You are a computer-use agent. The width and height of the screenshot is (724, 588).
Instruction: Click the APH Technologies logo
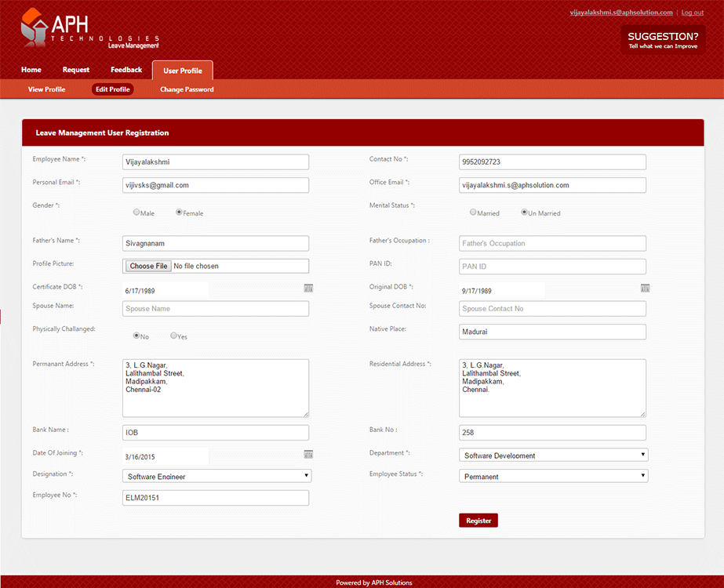tap(88, 30)
